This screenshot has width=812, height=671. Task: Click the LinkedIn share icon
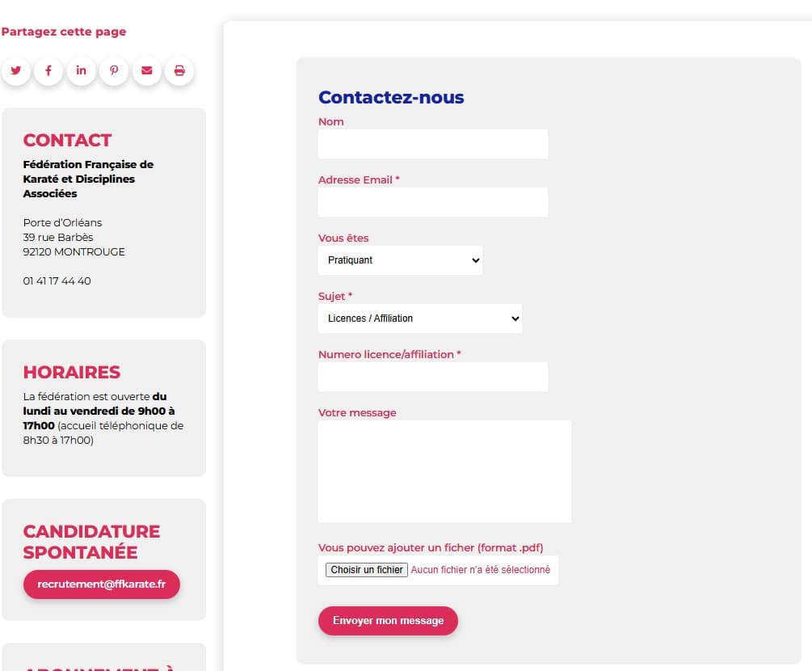click(x=81, y=71)
